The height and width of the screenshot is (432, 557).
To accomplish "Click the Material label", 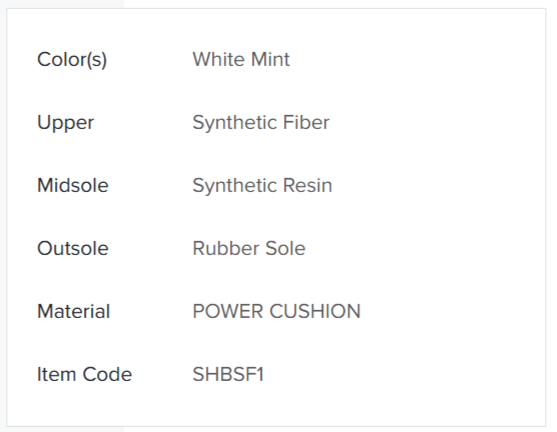I will point(74,311).
